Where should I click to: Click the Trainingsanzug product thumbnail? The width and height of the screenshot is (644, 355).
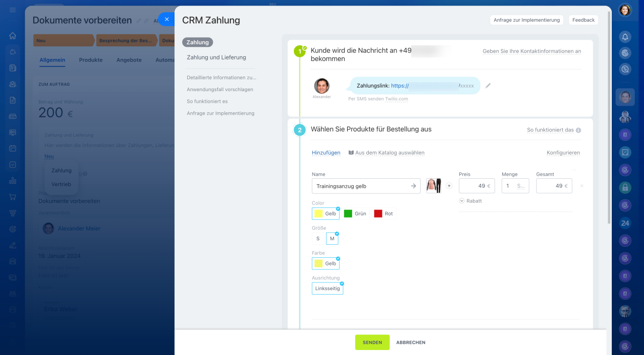pyautogui.click(x=434, y=186)
